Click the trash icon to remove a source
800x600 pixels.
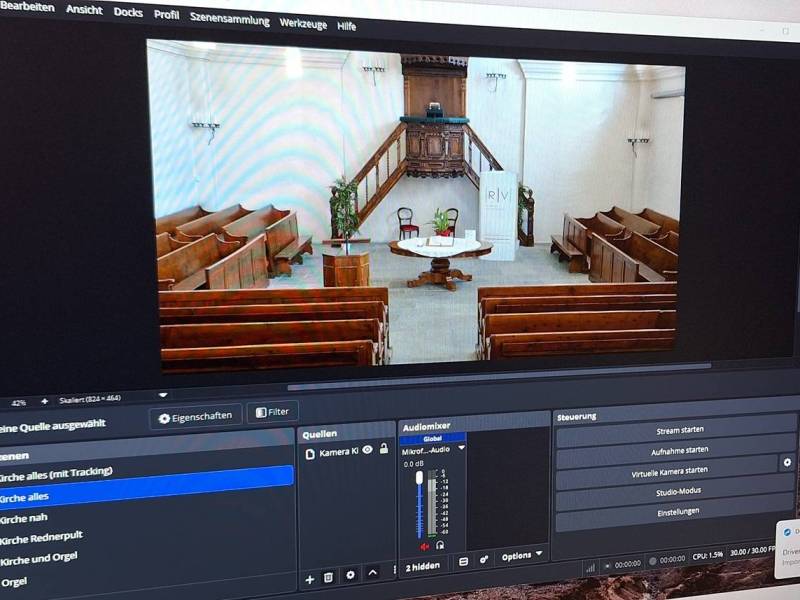328,577
